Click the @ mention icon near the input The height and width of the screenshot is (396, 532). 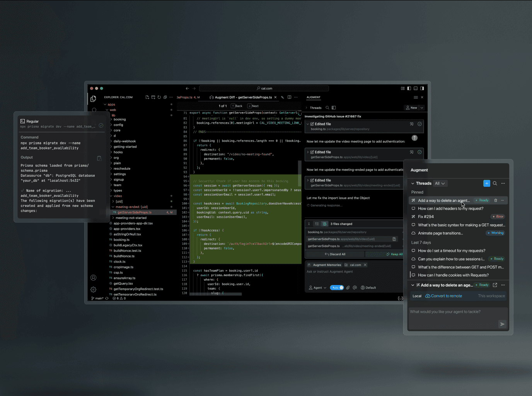tap(355, 287)
